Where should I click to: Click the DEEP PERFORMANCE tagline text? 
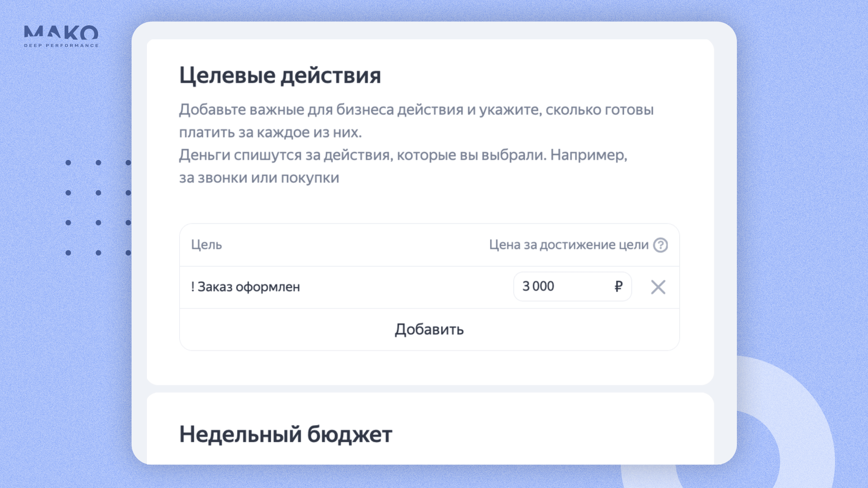point(61,46)
